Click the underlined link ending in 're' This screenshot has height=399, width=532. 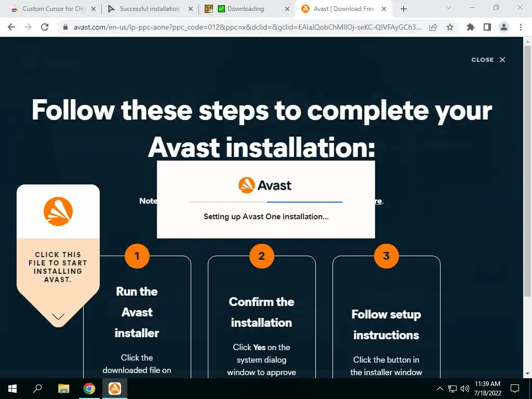[x=378, y=201]
